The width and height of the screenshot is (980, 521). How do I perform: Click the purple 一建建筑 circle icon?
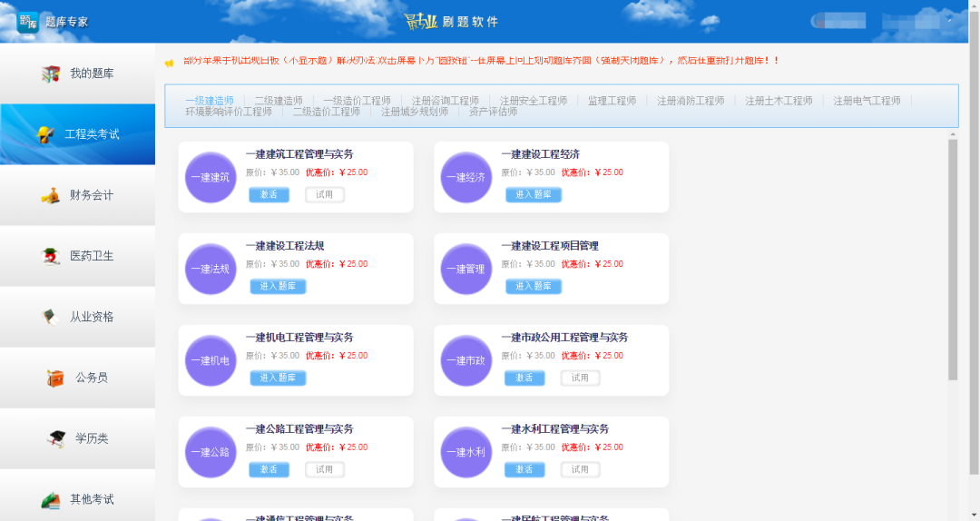coord(211,177)
